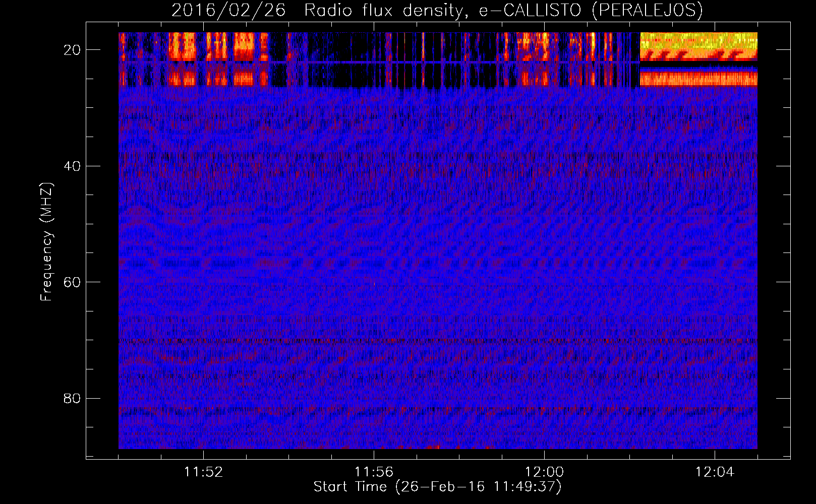Click the 'e-CALLISTO (PERALEJOS)' title text
816x504 pixels.
click(x=591, y=11)
